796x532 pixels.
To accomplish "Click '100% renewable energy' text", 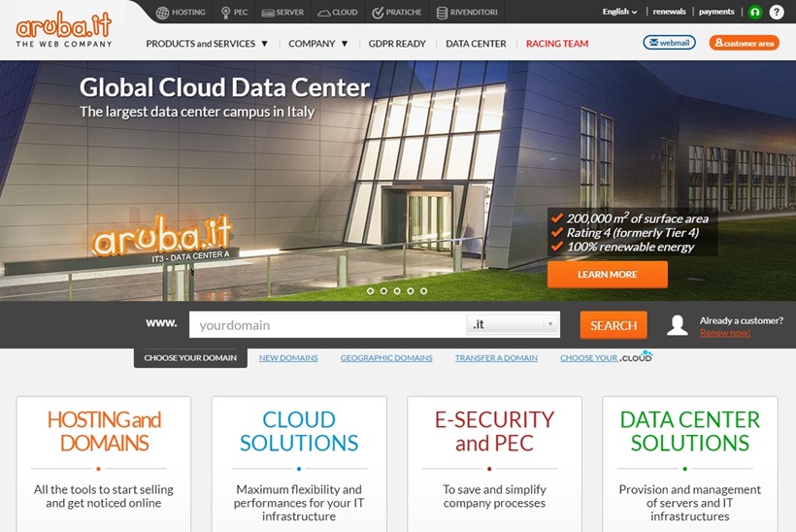I will pyautogui.click(x=630, y=247).
